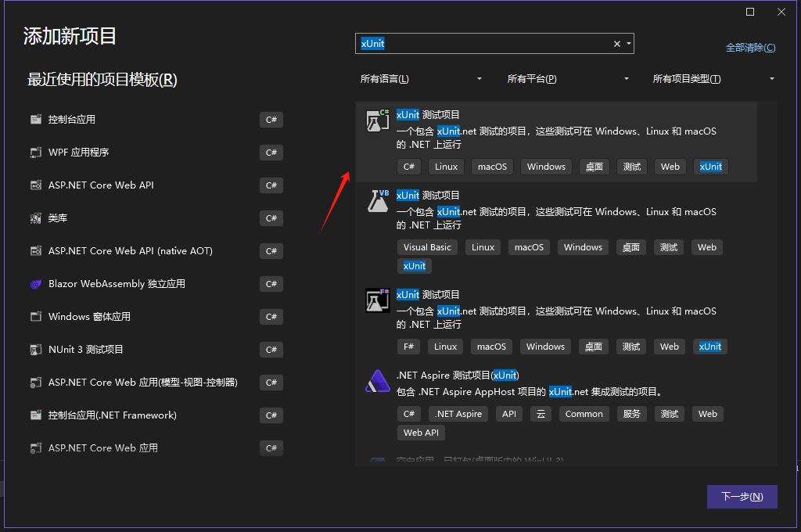
Task: Choose the 控制台应用 recent template
Action: (x=156, y=120)
